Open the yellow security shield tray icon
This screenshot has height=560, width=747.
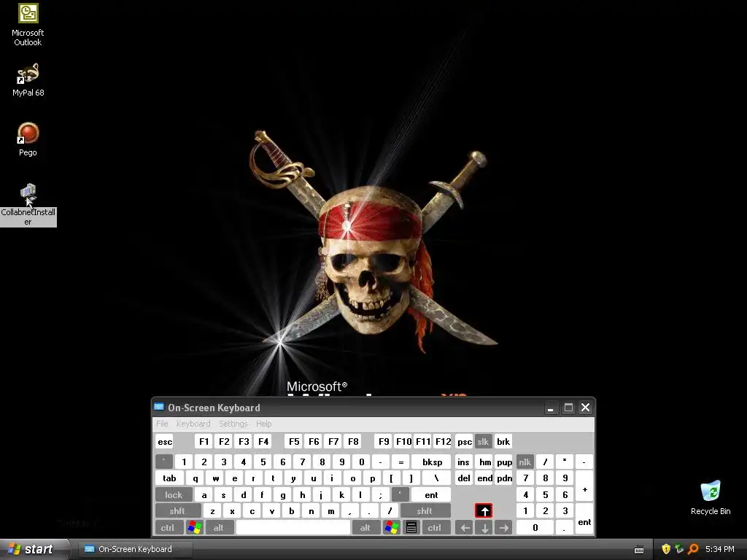coord(666,549)
